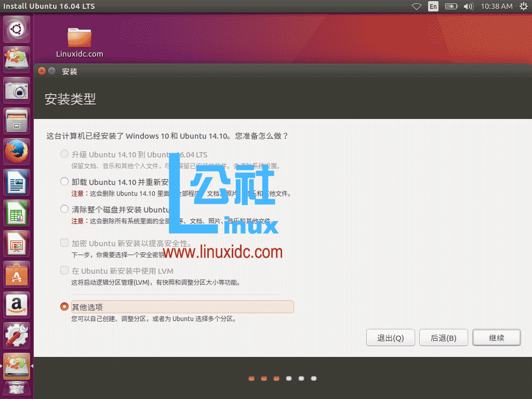Click 继续 to proceed with installation
Viewport: 532px width, 399px height.
point(496,337)
